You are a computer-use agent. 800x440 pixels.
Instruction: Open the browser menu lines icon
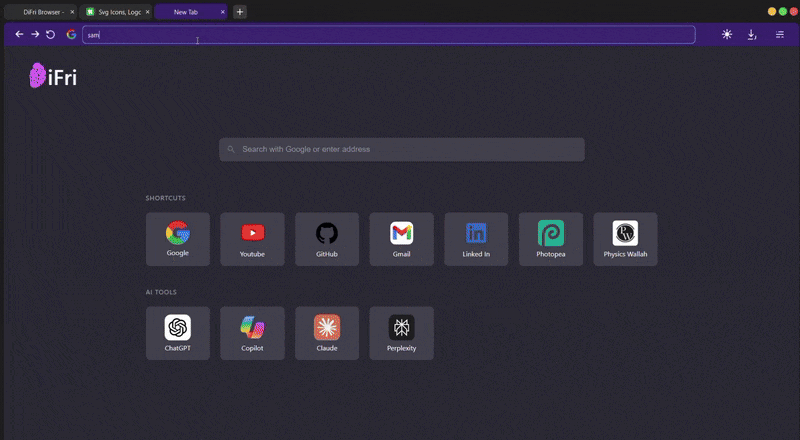click(x=780, y=34)
